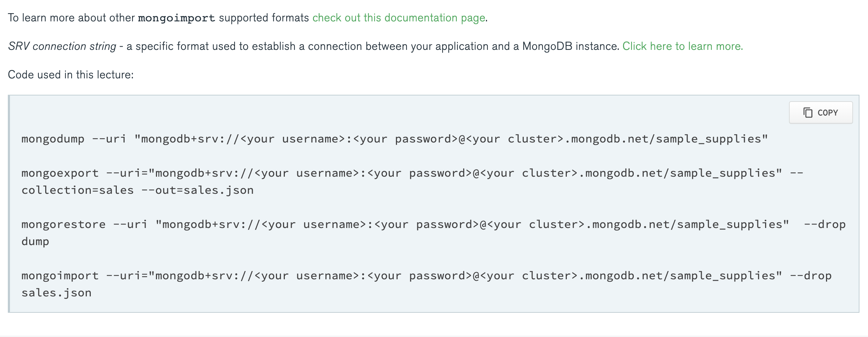Click 'sales.json' on the last code line
Image resolution: width=868 pixels, height=337 pixels.
click(x=56, y=293)
